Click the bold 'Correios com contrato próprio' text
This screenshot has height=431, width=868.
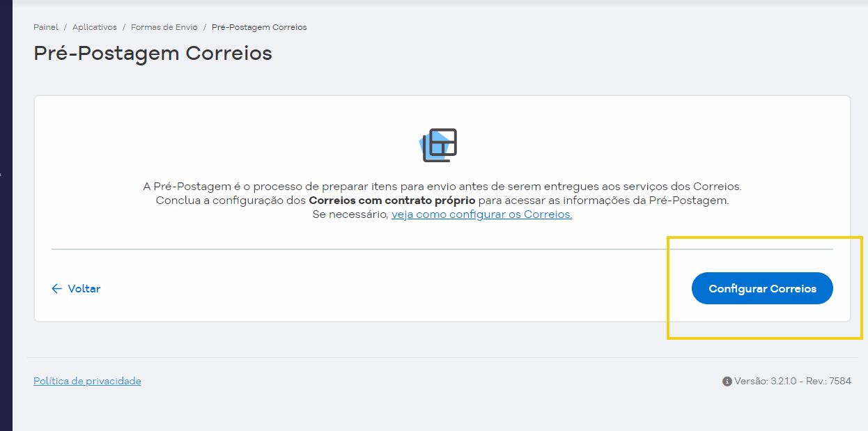click(392, 201)
